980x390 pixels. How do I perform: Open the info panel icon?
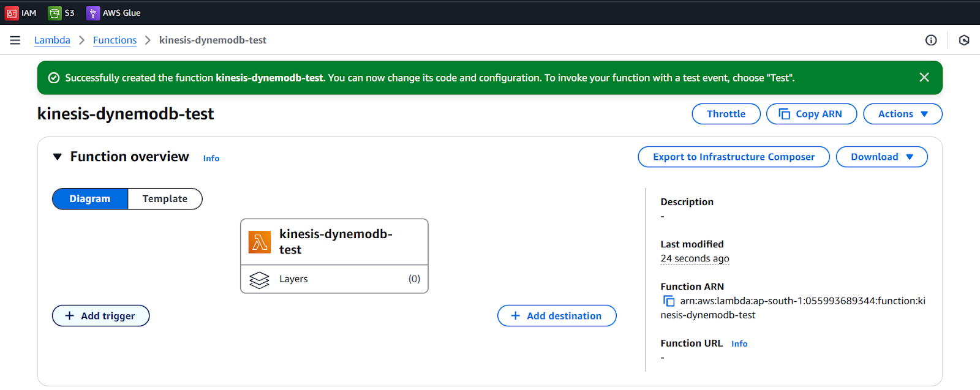click(x=931, y=40)
